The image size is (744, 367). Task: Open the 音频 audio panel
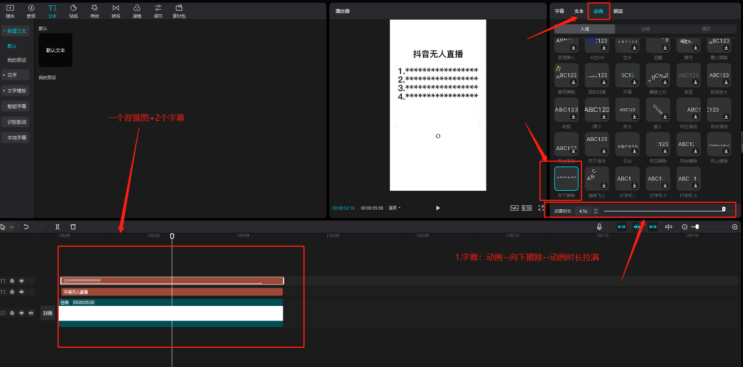[x=31, y=10]
